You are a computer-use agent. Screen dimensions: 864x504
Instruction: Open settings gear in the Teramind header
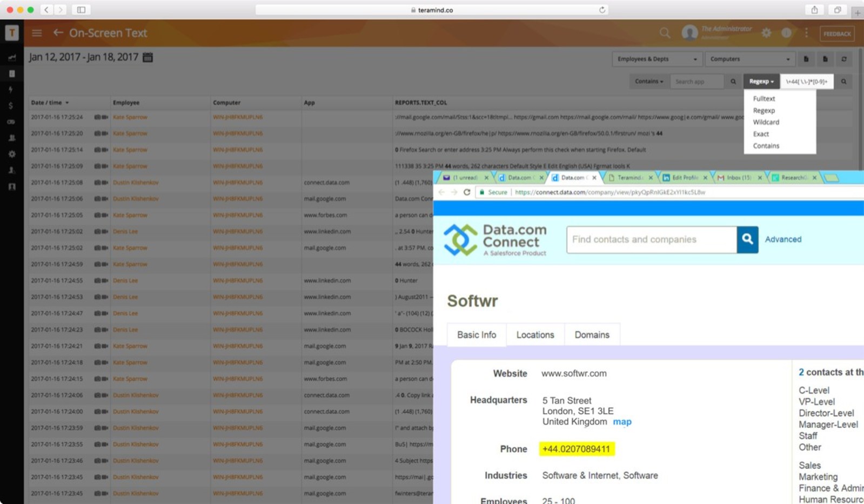(x=766, y=33)
